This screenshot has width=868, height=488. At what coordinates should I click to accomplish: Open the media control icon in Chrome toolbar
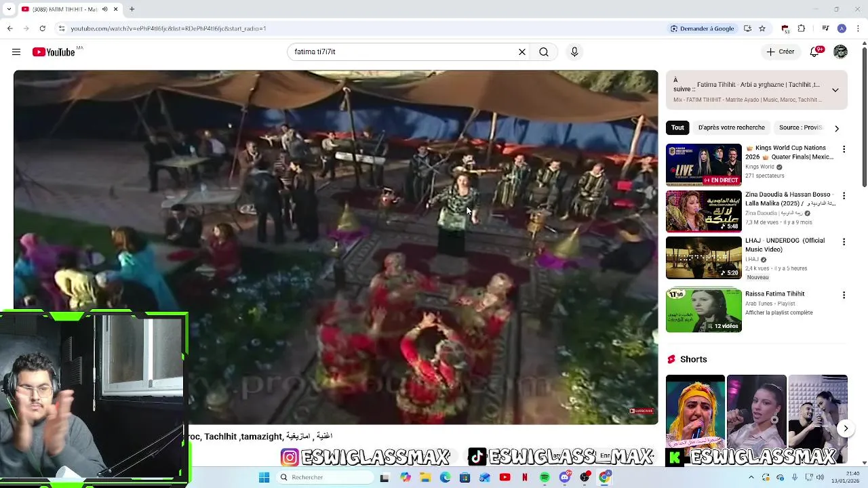[825, 28]
